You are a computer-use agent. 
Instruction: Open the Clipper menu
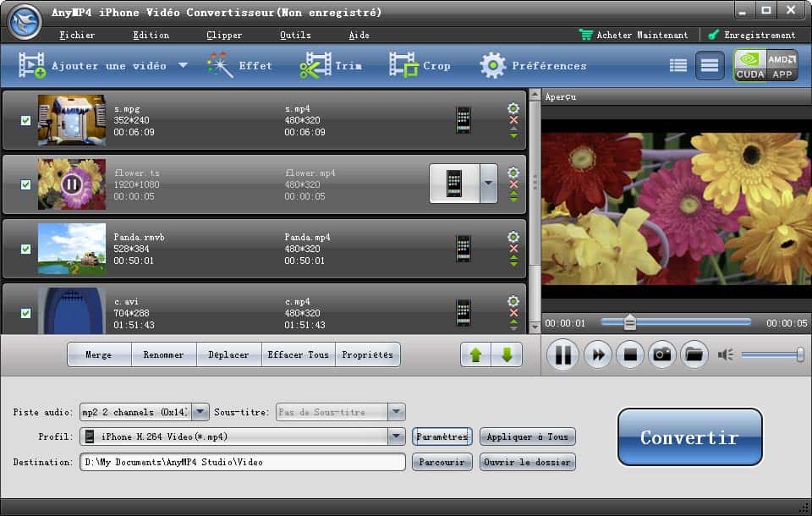[x=224, y=35]
